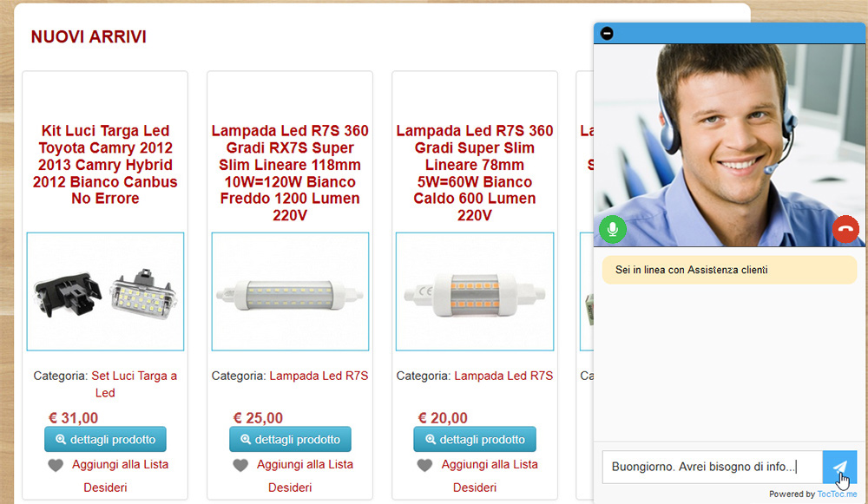Click in the chat message input field
Image resolution: width=868 pixels, height=504 pixels.
(x=712, y=468)
